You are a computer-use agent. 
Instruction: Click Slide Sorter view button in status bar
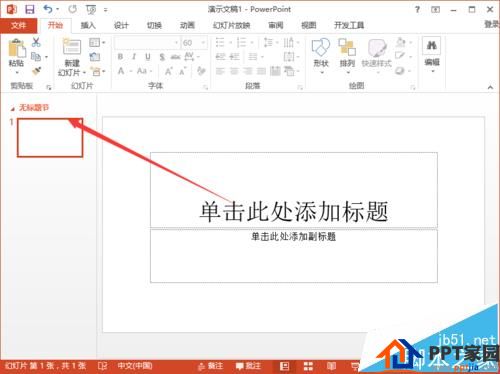tap(308, 366)
